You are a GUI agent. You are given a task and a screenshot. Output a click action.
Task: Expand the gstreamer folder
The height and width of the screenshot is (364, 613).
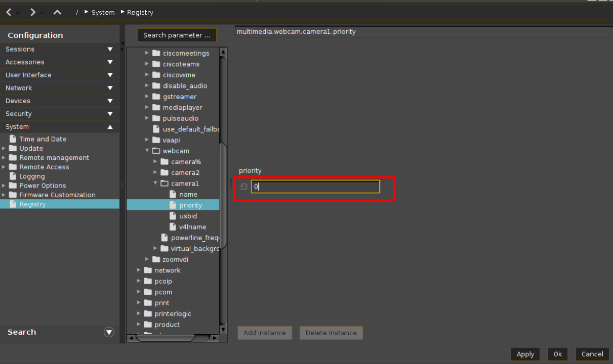click(x=147, y=97)
